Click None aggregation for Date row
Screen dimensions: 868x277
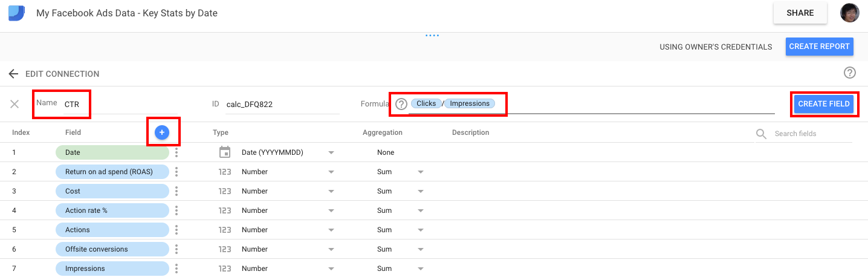click(386, 152)
